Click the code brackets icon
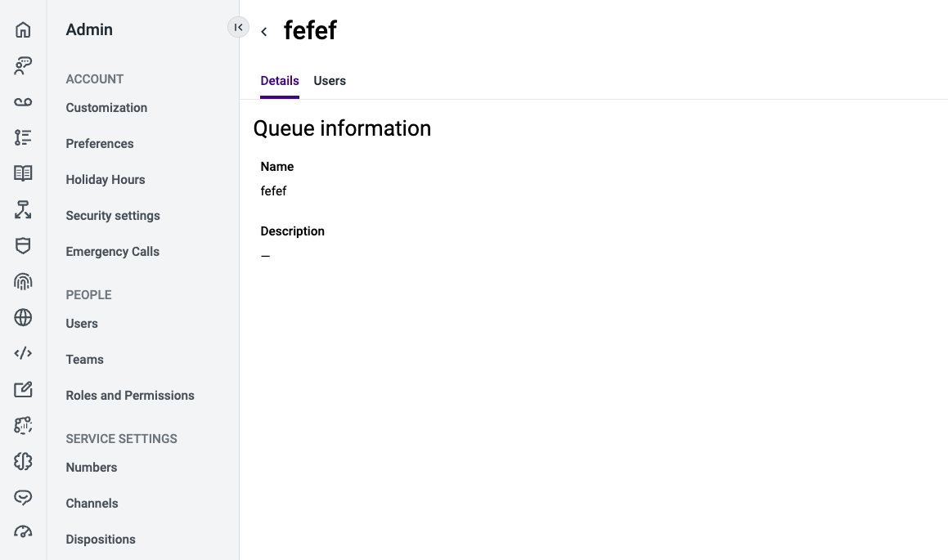Screen dimensions: 948x560 pos(23,353)
